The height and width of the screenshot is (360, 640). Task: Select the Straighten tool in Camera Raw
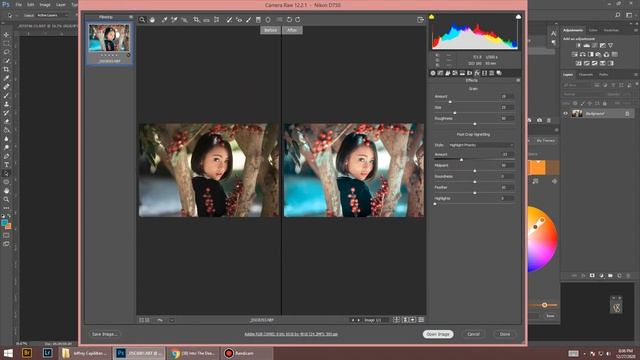pyautogui.click(x=207, y=20)
